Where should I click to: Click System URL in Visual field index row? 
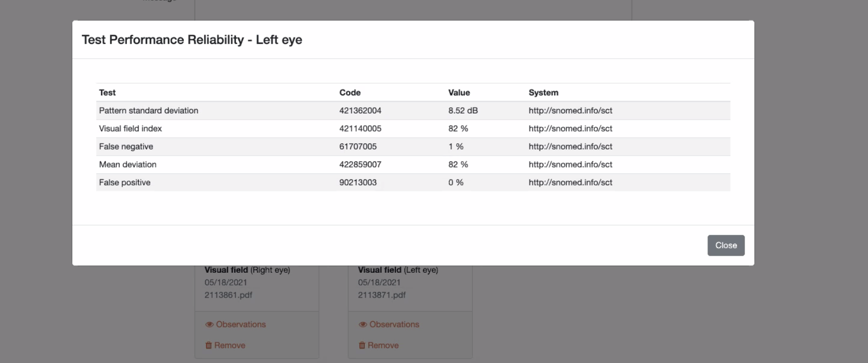coord(570,128)
